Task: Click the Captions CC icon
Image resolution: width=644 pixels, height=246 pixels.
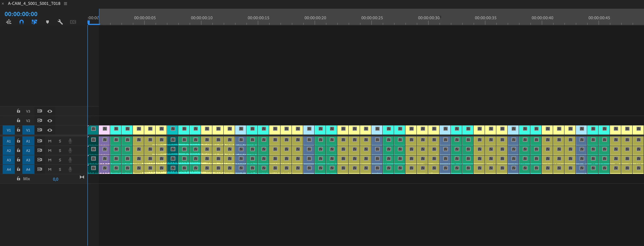Action: pos(73,22)
